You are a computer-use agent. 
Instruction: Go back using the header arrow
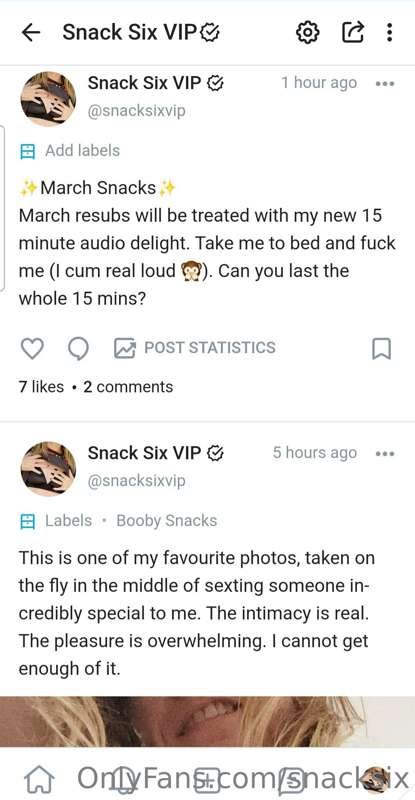pyautogui.click(x=31, y=33)
